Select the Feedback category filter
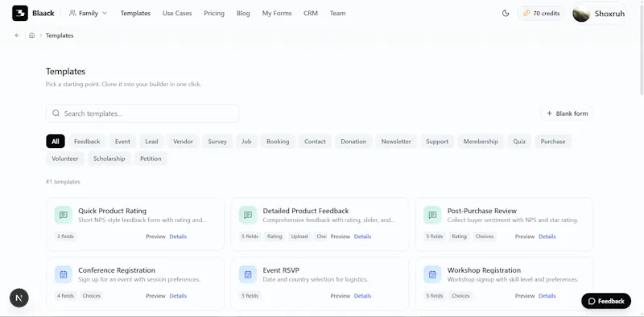Screen dimensions: 644x317 point(87,142)
